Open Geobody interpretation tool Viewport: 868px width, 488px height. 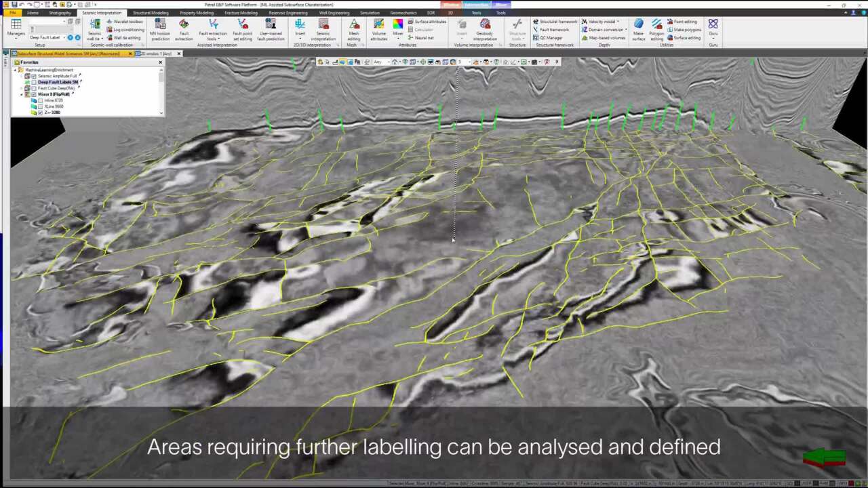coord(485,30)
